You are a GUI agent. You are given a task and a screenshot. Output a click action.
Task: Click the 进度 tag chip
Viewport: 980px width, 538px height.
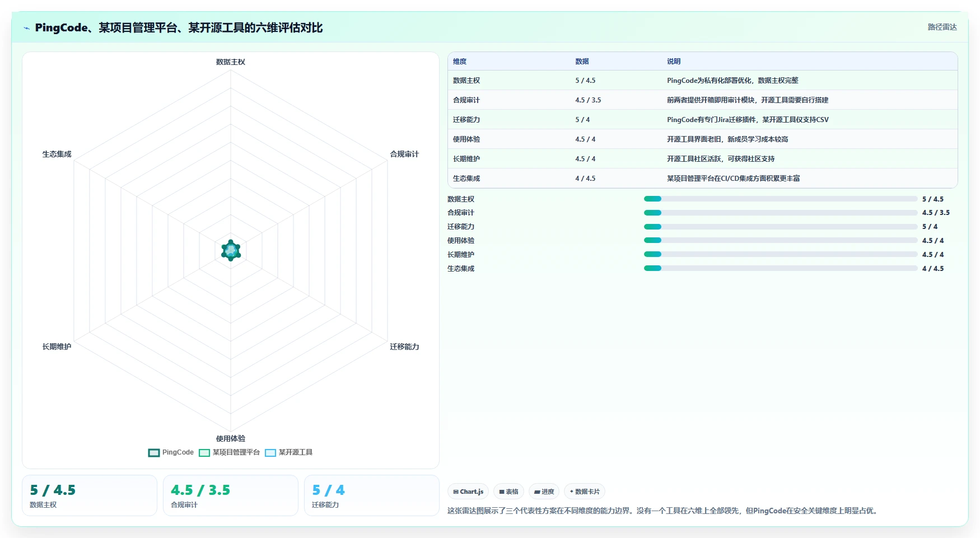[x=544, y=492]
